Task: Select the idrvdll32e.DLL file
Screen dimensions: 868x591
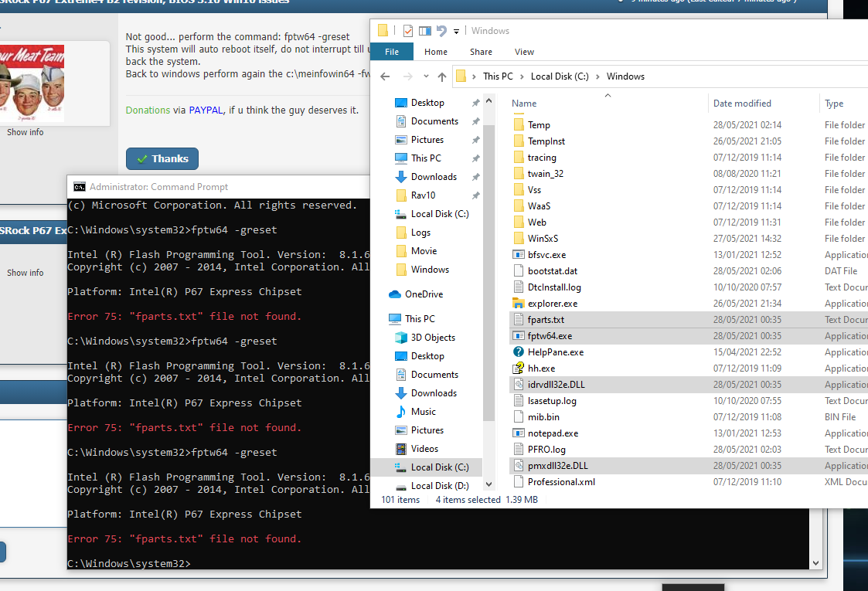Action: [x=556, y=385]
